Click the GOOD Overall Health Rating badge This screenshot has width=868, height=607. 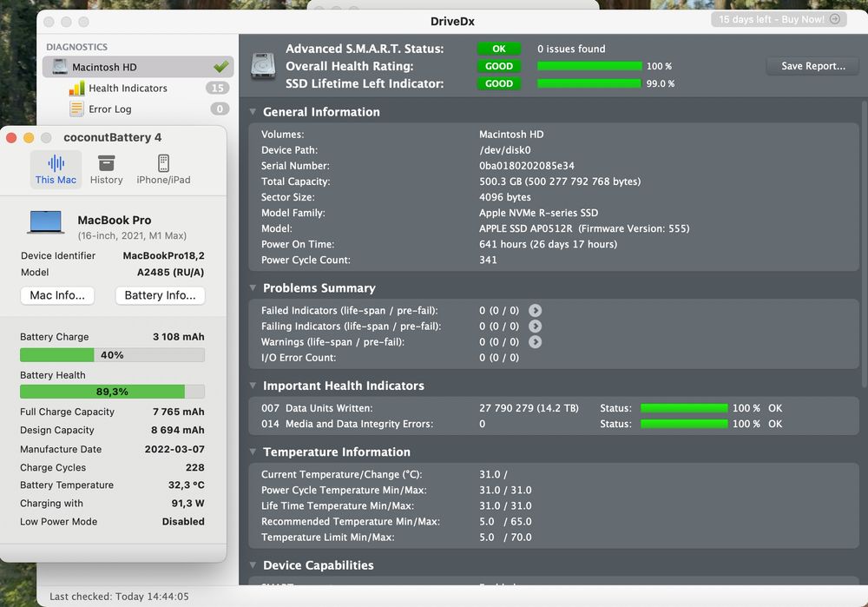tap(499, 66)
